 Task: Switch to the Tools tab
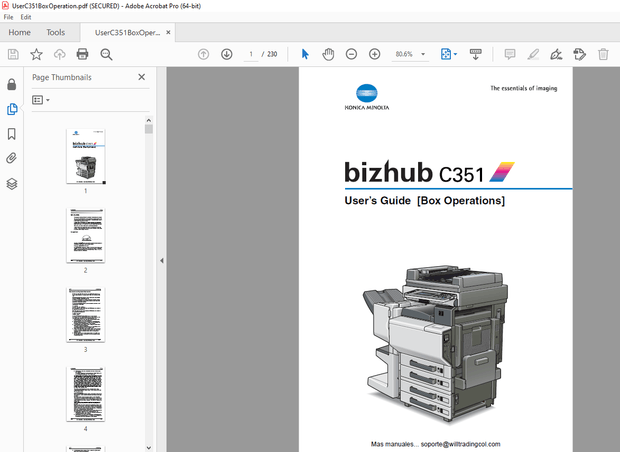(x=56, y=32)
